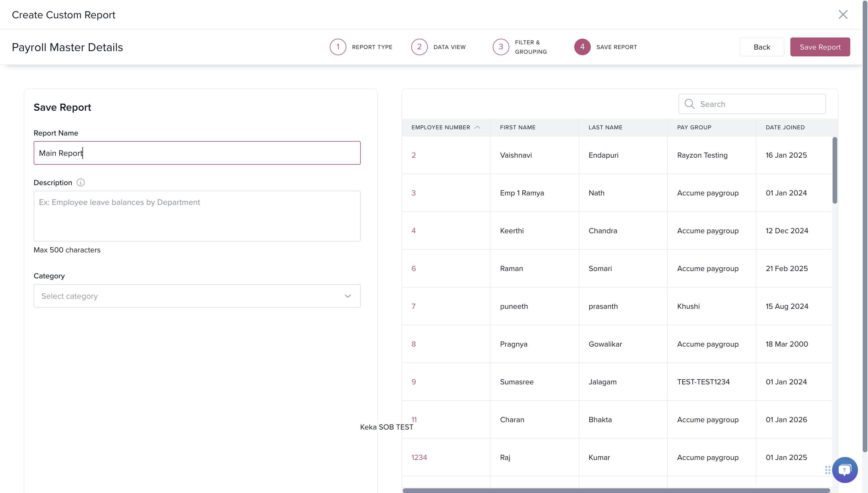868x493 pixels.
Task: Click the Description info icon
Action: 81,182
